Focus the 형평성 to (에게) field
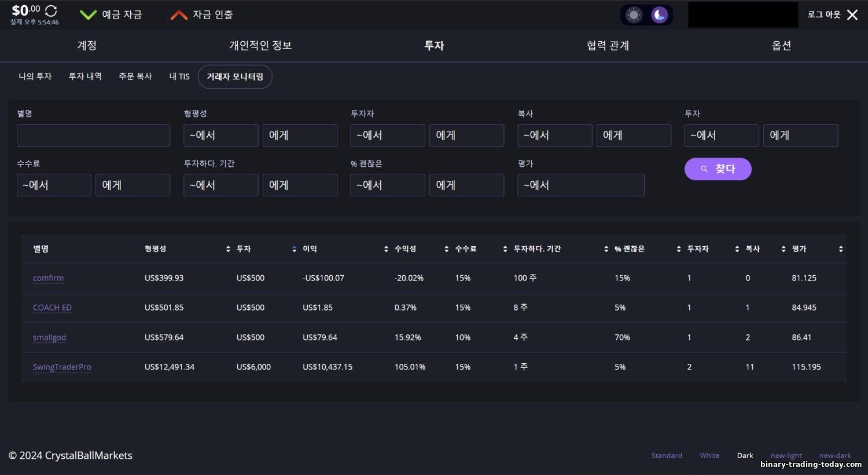 [300, 135]
